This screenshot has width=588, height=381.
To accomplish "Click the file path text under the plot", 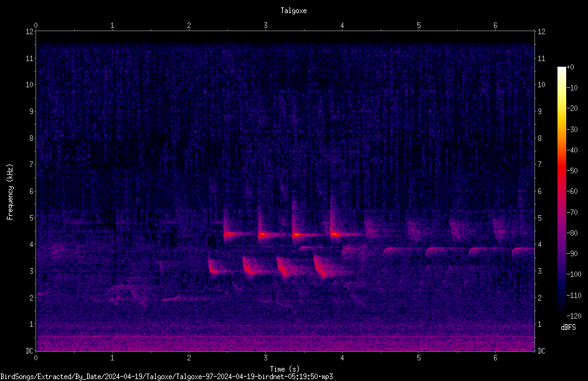I will [166, 377].
